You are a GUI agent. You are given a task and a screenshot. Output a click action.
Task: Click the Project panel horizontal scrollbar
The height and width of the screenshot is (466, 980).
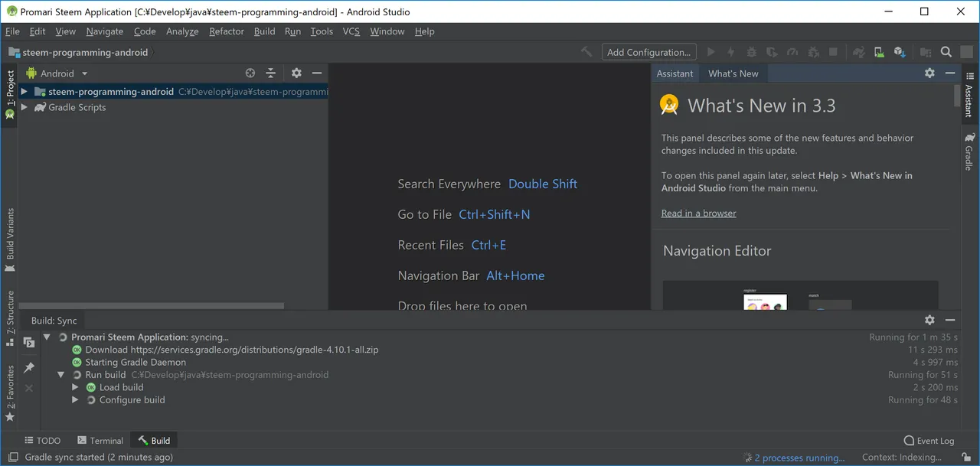(x=151, y=306)
